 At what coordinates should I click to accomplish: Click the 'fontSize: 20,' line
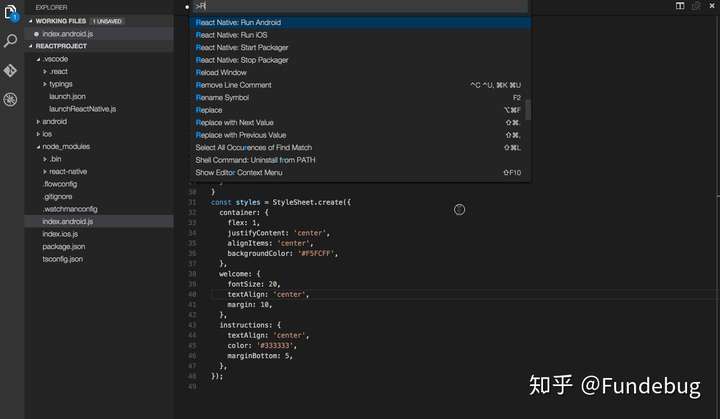(x=253, y=284)
